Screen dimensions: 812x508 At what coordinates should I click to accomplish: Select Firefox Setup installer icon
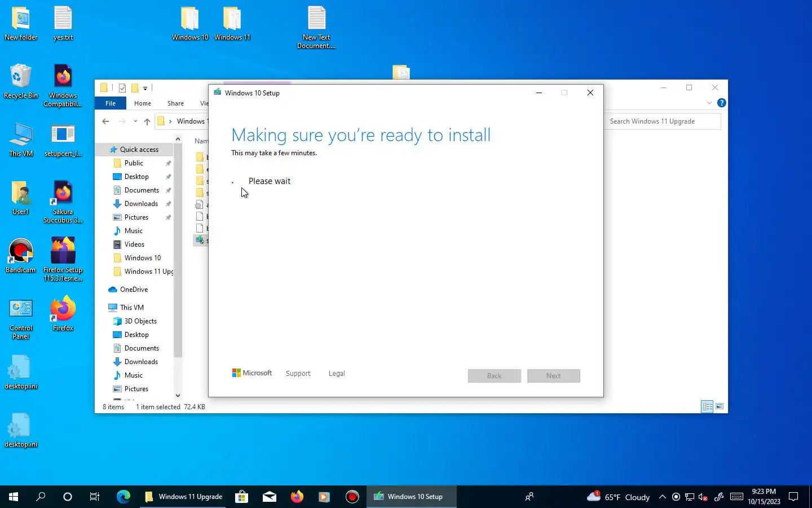[63, 260]
